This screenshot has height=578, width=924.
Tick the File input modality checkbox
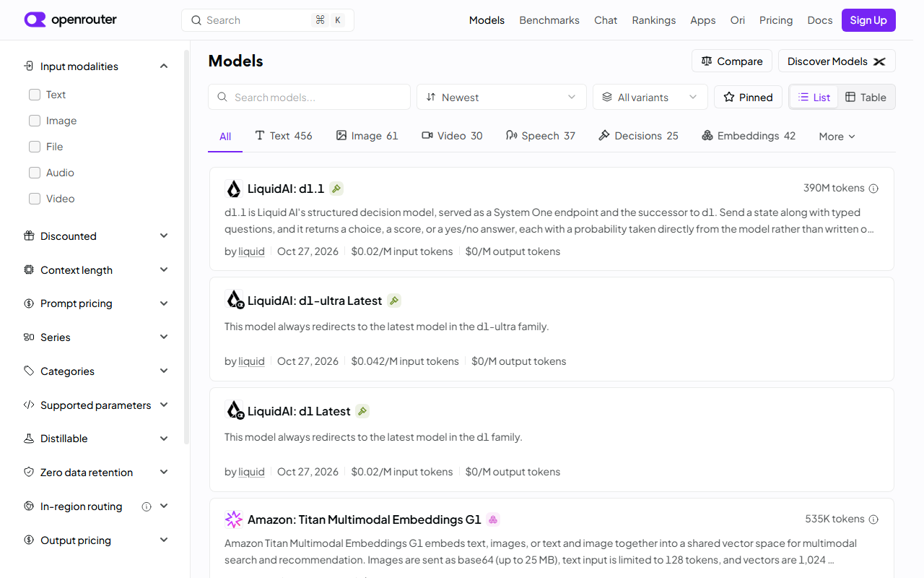(x=35, y=147)
